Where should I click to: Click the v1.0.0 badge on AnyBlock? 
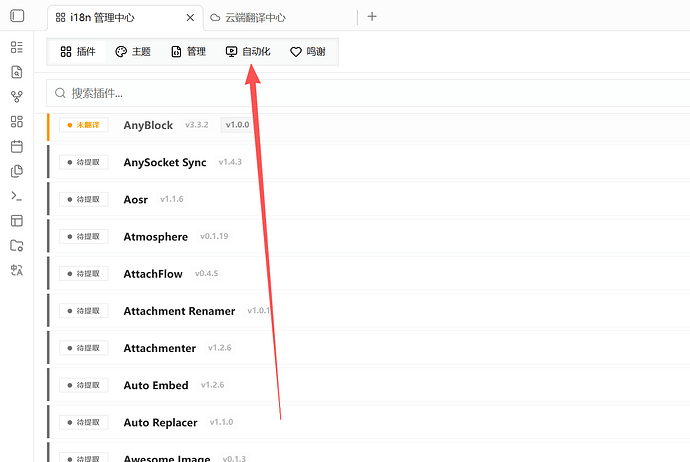pos(238,125)
